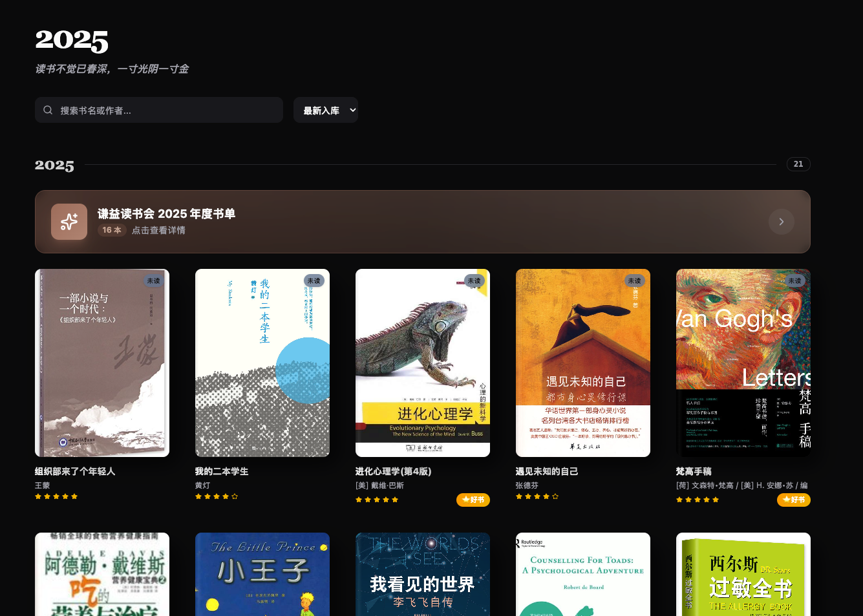
Task: Click the search magnifier icon
Action: click(48, 111)
